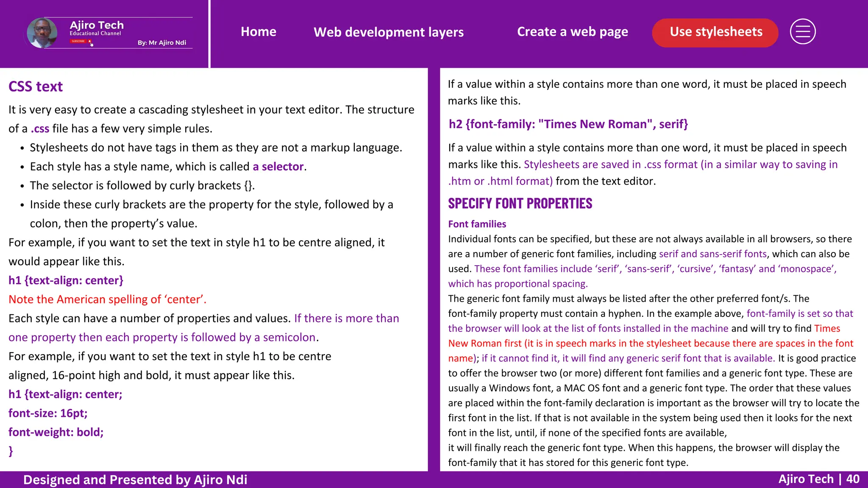Open the hamburger menu icon

pyautogui.click(x=803, y=32)
